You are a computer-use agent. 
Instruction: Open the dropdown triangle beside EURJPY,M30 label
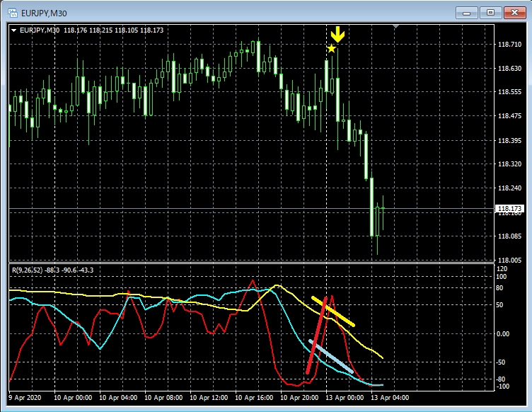(13, 30)
